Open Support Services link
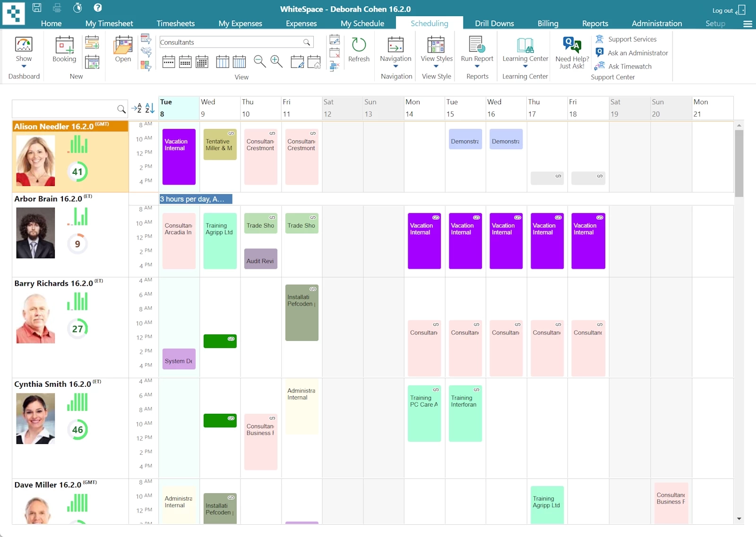The height and width of the screenshot is (537, 756). point(632,39)
